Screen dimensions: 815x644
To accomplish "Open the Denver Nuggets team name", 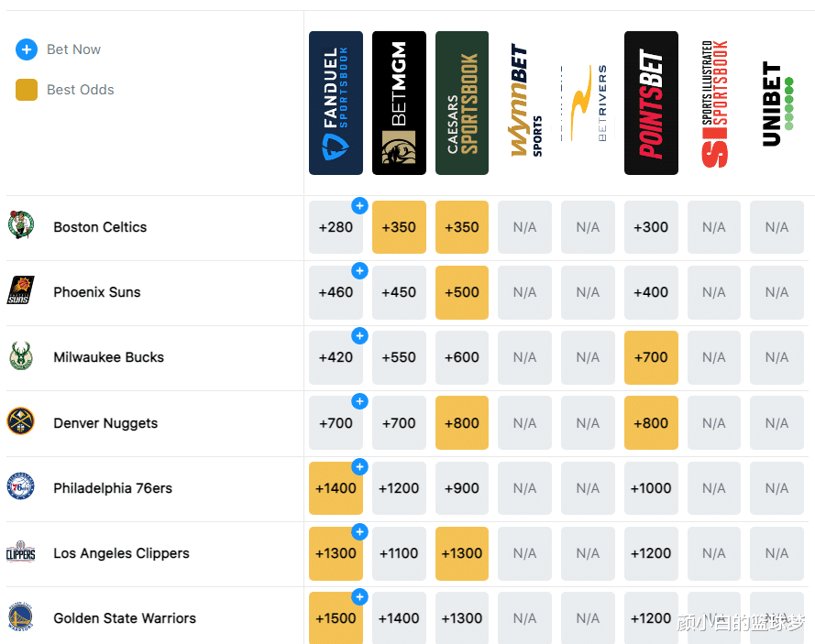I will click(105, 423).
